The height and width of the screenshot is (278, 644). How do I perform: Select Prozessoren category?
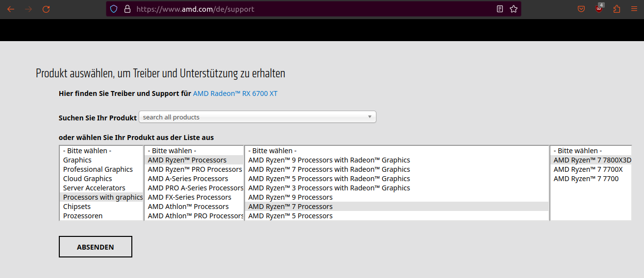click(101, 216)
